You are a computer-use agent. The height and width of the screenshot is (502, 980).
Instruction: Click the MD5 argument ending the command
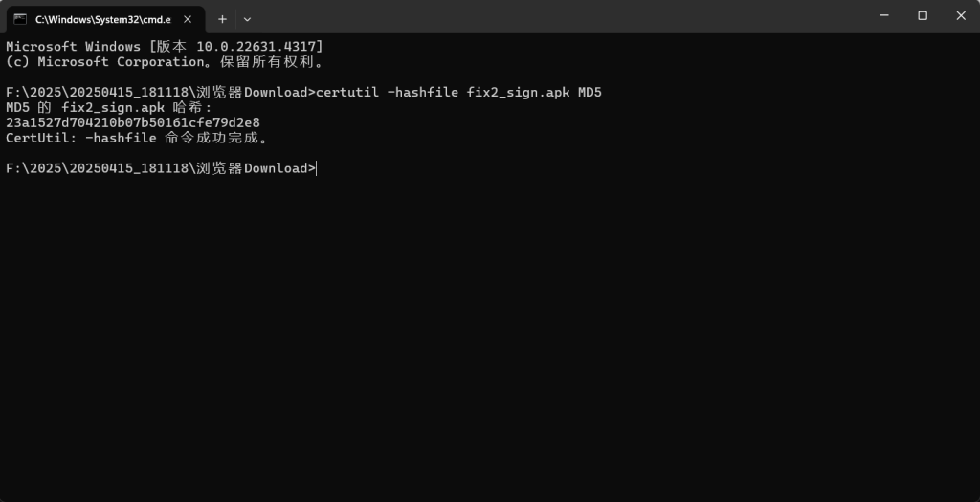590,92
